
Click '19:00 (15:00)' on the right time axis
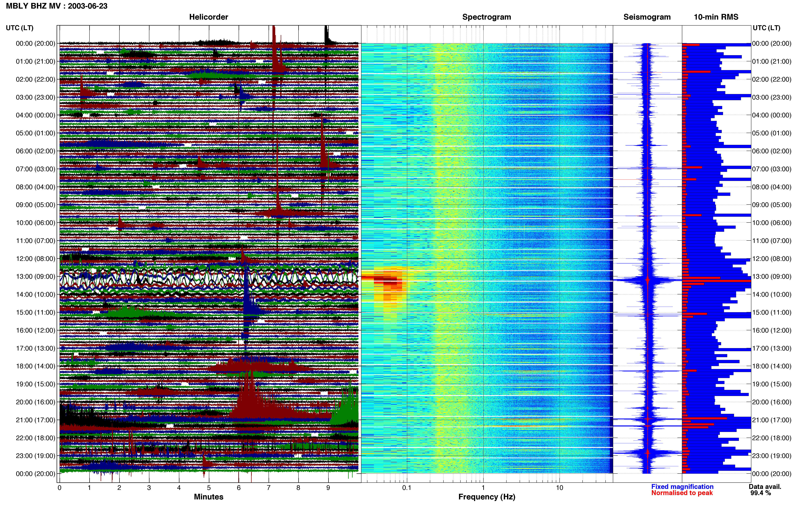pos(772,384)
